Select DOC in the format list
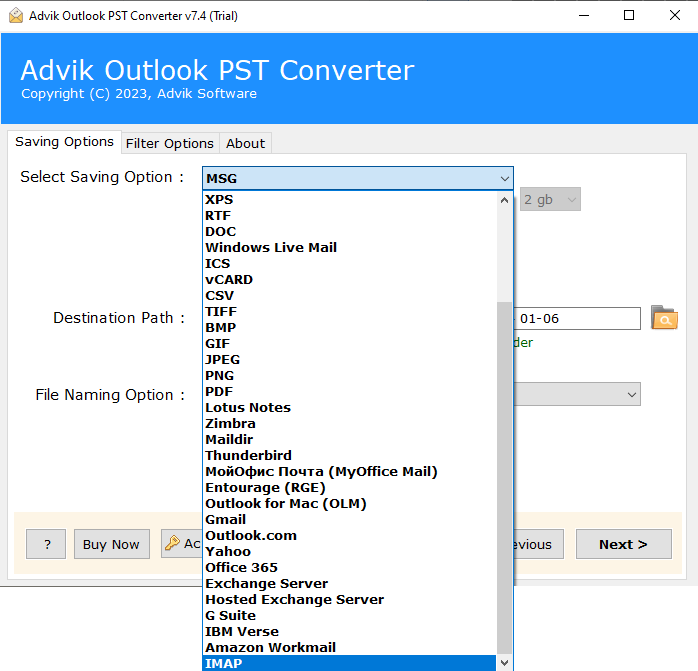Image resolution: width=698 pixels, height=671 pixels. [349, 232]
